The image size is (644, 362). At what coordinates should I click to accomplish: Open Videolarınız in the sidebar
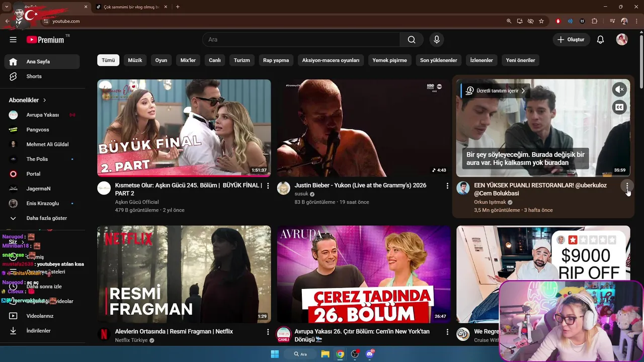pos(42,316)
